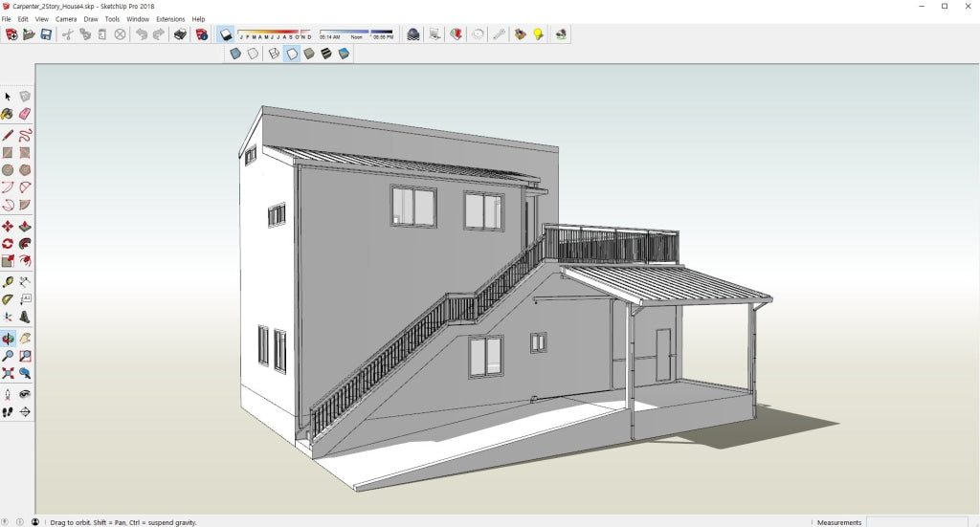Viewport: 980px width, 527px height.
Task: Activate the Arc tool
Action: (8, 187)
